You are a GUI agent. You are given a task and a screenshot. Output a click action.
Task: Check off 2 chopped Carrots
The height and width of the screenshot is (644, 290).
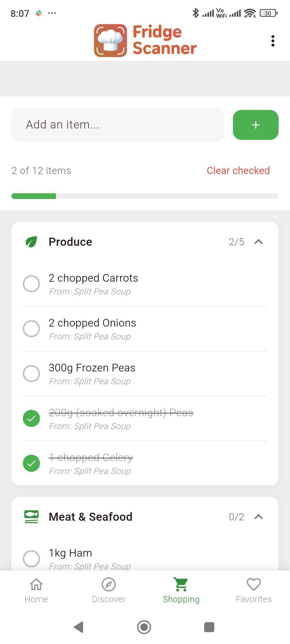pos(31,284)
